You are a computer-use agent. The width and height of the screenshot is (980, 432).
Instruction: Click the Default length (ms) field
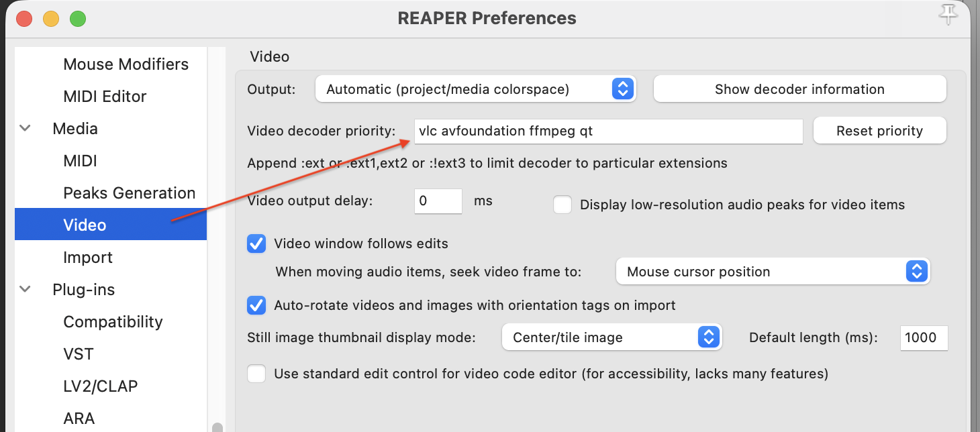[923, 337]
